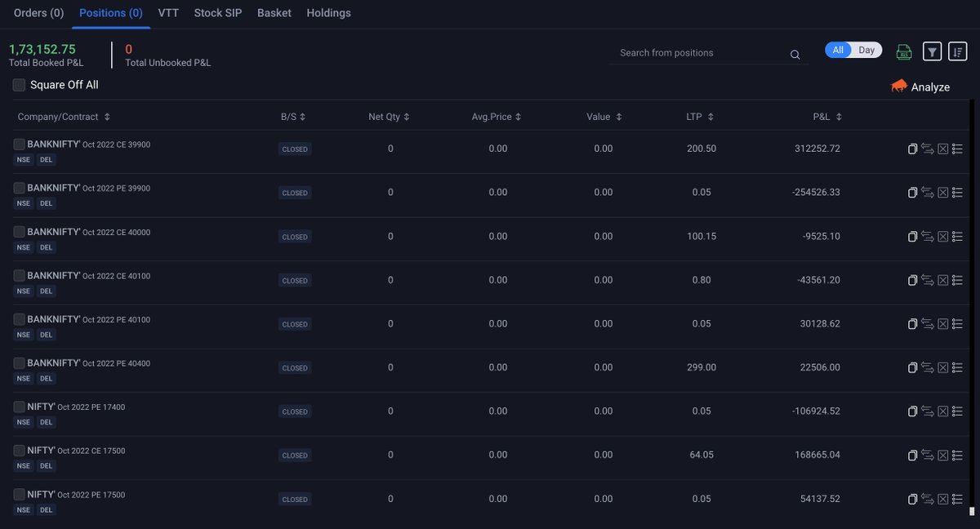Select NIFTY Oct 2022 CE 17500 checkbox
This screenshot has height=529, width=980.
[20, 451]
